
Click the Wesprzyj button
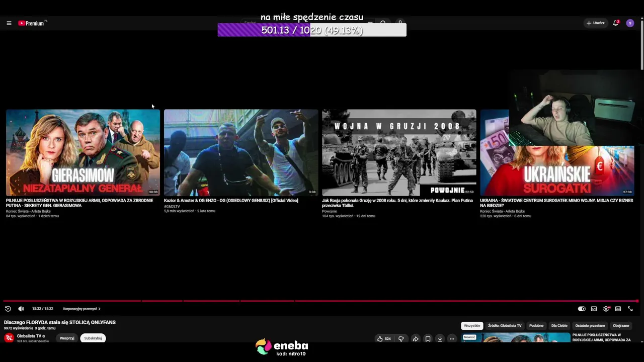[x=67, y=338]
